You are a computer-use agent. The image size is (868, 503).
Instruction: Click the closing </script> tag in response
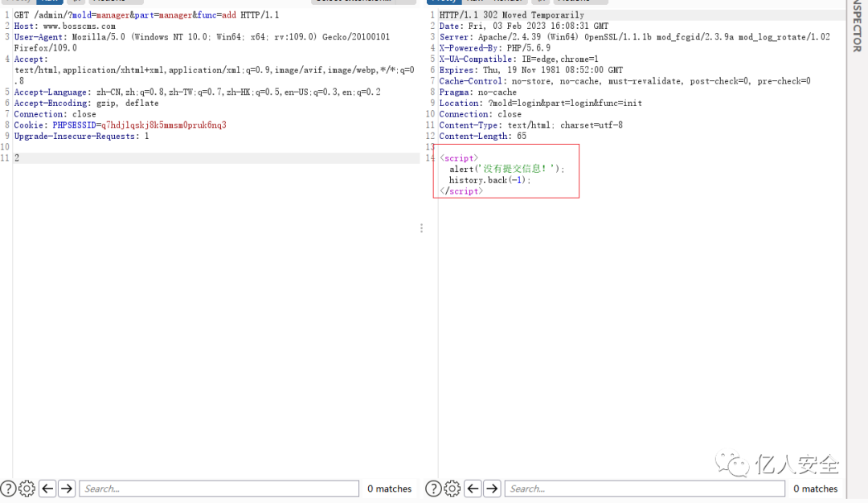pyautogui.click(x=461, y=191)
